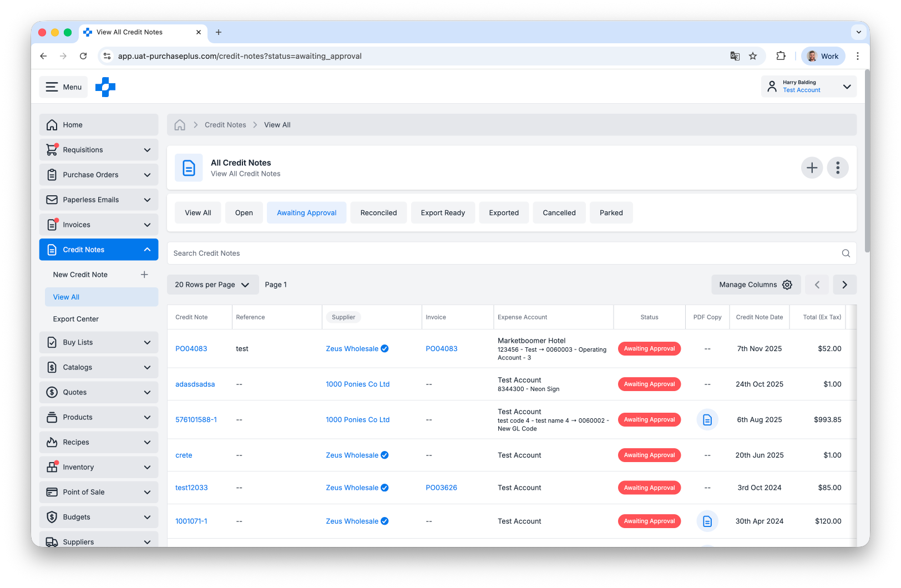Click the plus icon to add credit note
The image size is (901, 588).
(x=812, y=168)
